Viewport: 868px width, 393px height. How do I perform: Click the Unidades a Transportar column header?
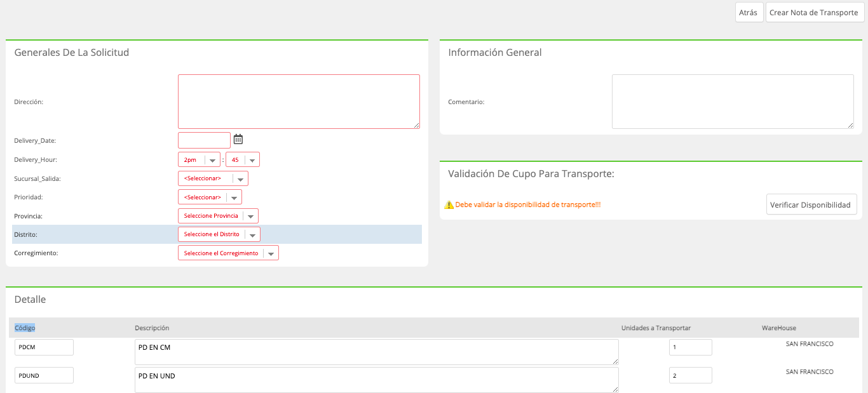pyautogui.click(x=656, y=328)
